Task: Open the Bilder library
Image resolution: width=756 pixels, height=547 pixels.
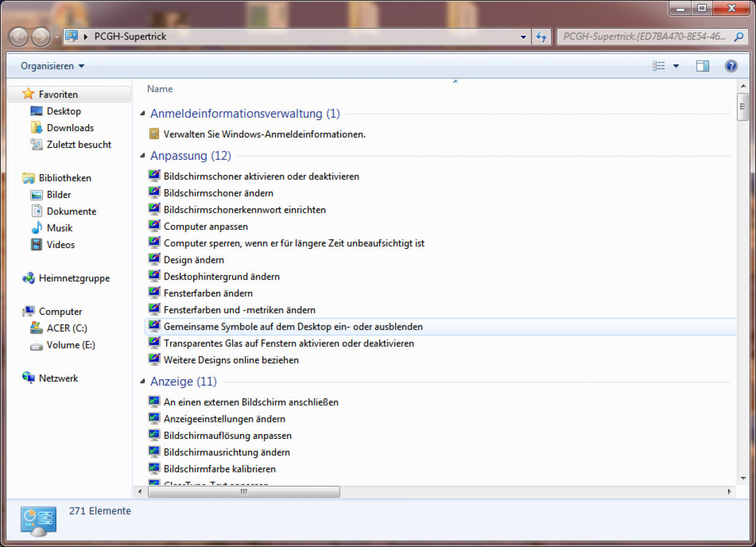Action: click(x=59, y=194)
